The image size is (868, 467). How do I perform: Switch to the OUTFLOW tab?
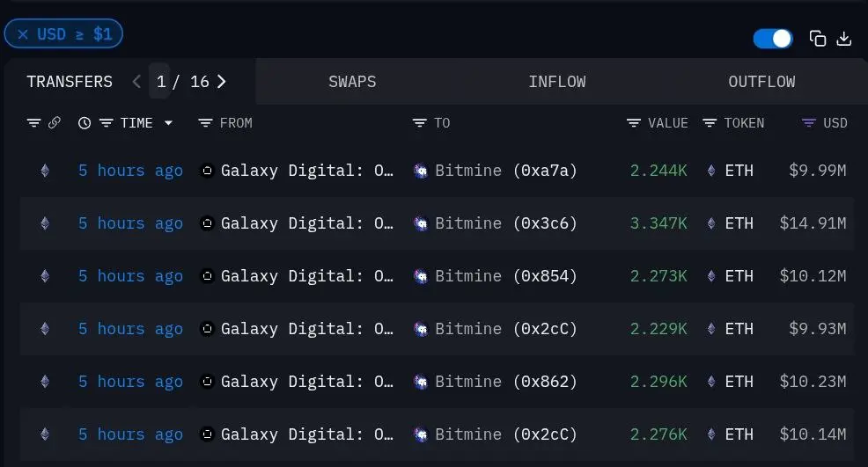(x=761, y=82)
